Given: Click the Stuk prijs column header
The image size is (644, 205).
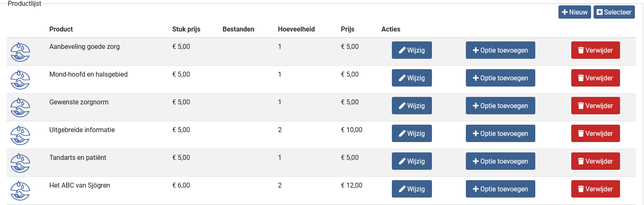Looking at the screenshot, I should (x=186, y=29).
